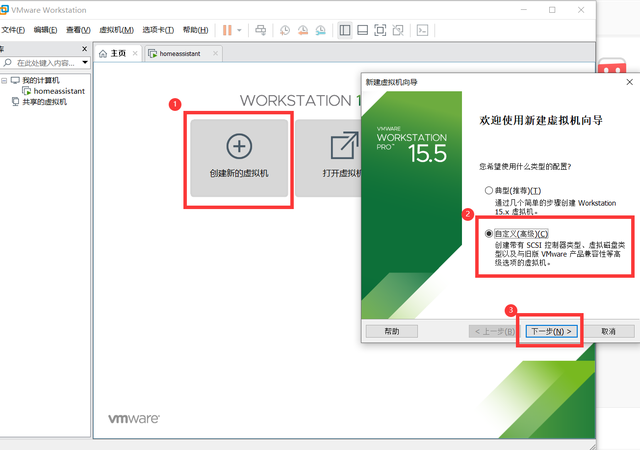Image resolution: width=640 pixels, height=450 pixels.
Task: Click the 创建新的虚拟机 tile
Action: 239,158
